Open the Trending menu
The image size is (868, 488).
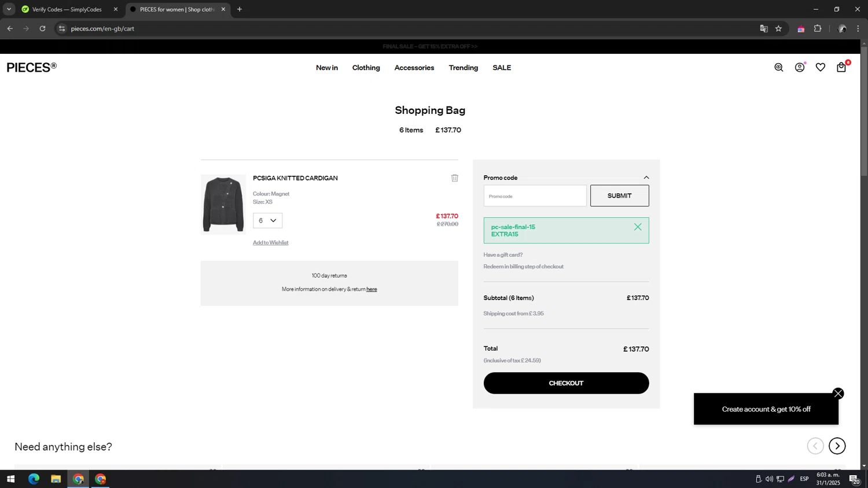tap(464, 68)
